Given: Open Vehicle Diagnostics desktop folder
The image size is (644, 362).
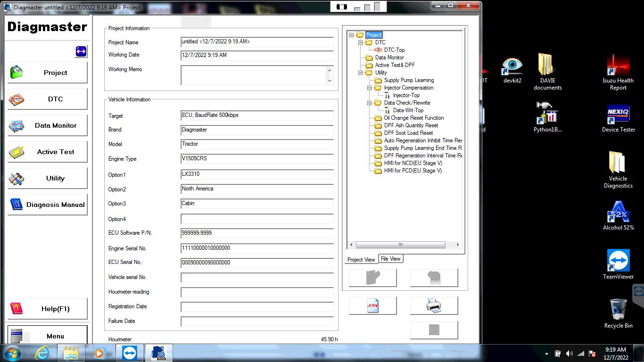Looking at the screenshot, I should pos(618,170).
